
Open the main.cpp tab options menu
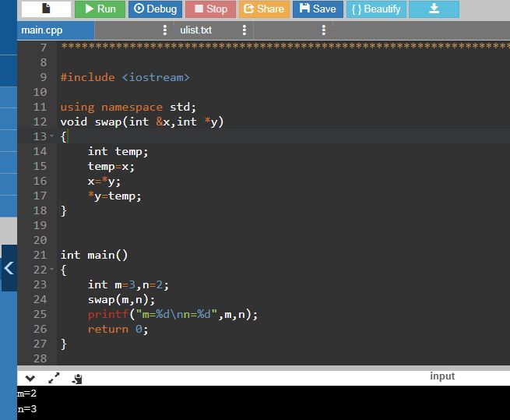164,30
